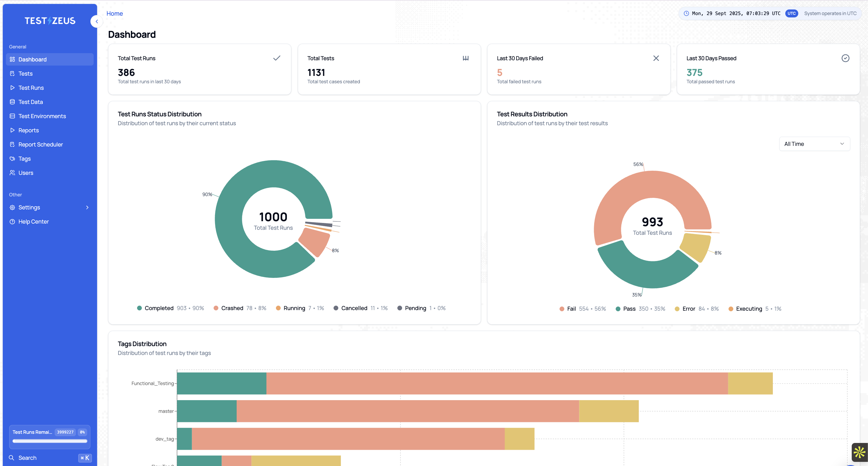Click the UTC badge in header
Viewport: 868px width, 466px height.
click(791, 14)
